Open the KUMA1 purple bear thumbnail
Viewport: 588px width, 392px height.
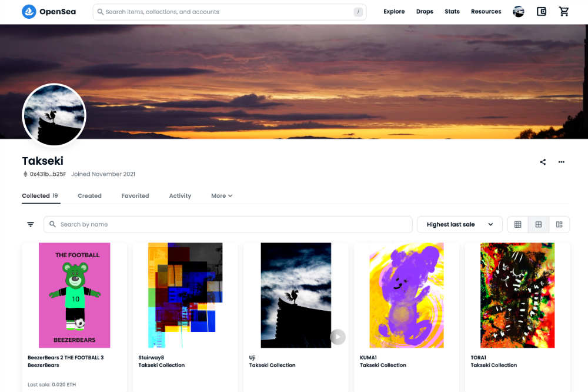406,295
